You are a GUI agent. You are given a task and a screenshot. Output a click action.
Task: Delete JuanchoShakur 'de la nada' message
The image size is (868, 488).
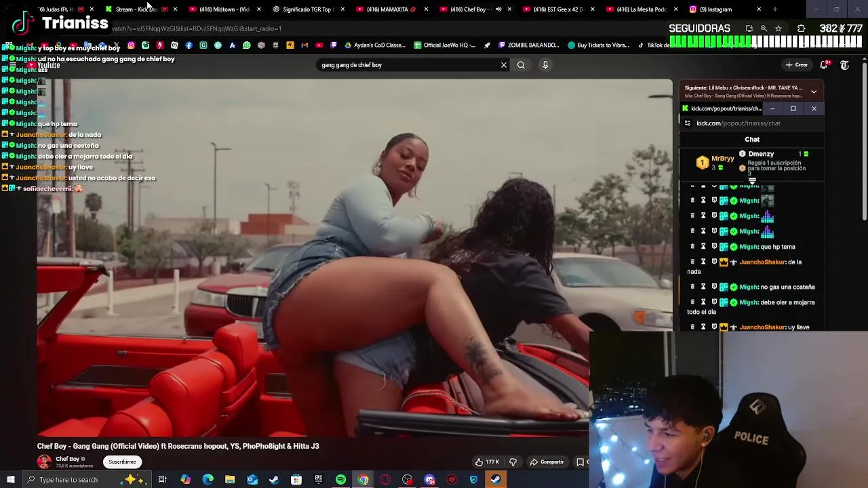coord(692,262)
